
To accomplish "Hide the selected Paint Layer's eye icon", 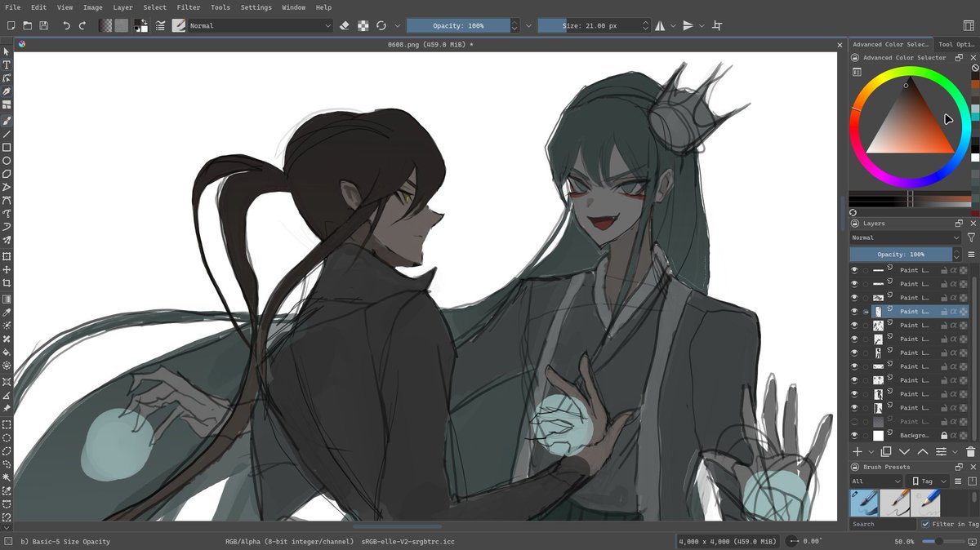I will 855,312.
